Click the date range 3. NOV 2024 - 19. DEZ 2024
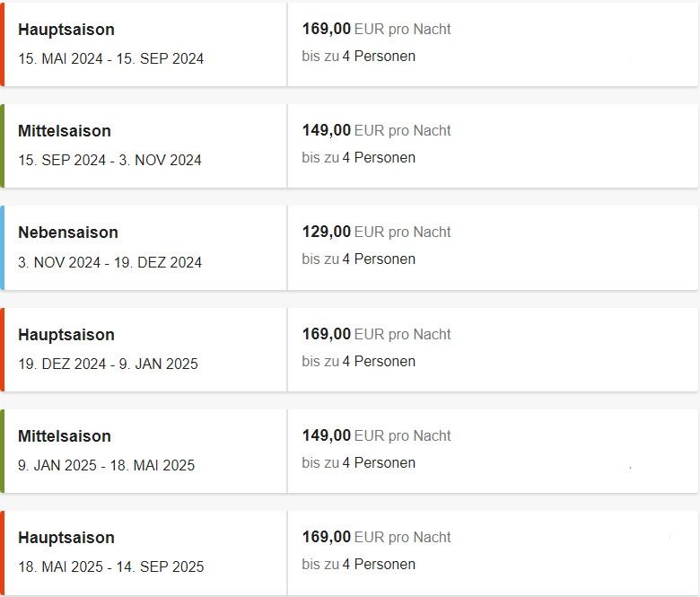700x597 pixels. click(x=109, y=262)
